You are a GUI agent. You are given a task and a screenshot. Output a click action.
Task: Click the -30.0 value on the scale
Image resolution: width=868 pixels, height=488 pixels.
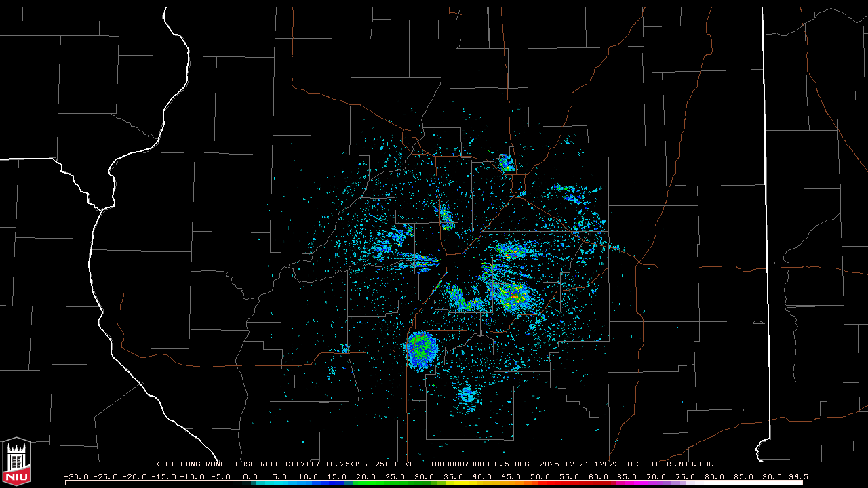click(x=76, y=476)
